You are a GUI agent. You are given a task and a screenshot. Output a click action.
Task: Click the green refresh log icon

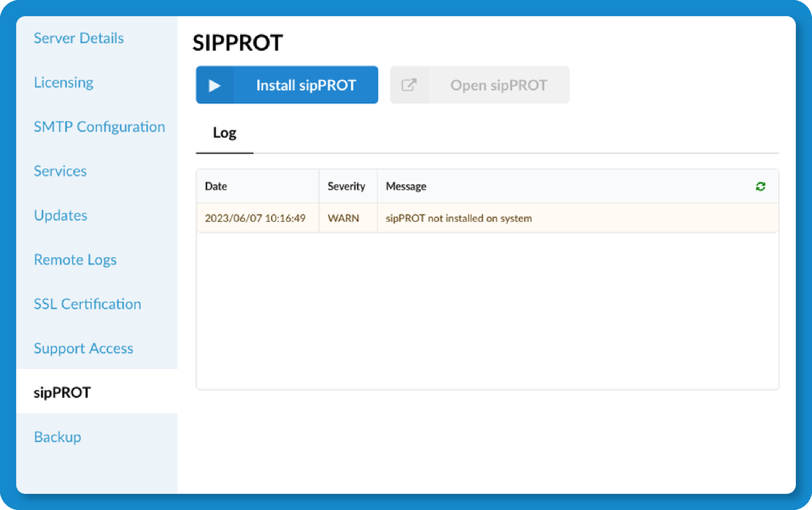click(760, 187)
